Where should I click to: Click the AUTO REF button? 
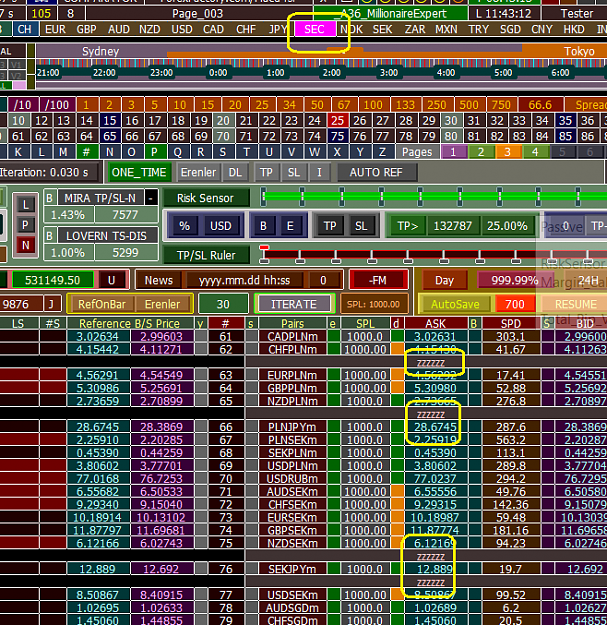click(377, 173)
